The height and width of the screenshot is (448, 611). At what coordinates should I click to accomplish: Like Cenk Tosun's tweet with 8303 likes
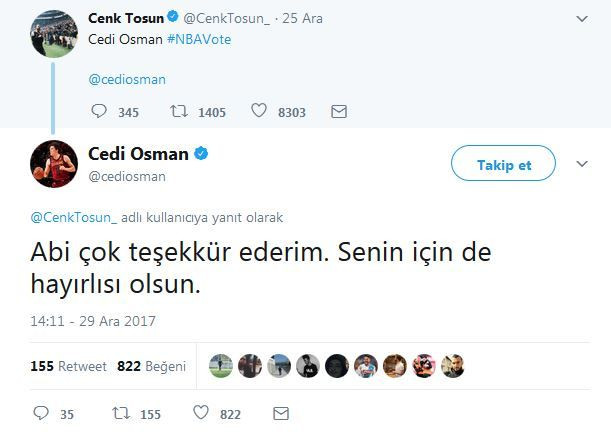click(259, 112)
